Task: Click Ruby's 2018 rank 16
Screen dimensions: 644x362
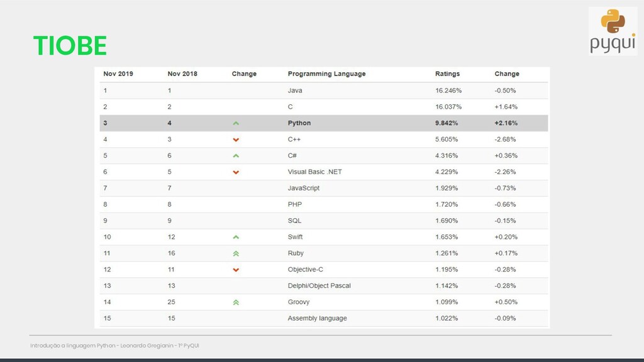Action: (x=171, y=253)
